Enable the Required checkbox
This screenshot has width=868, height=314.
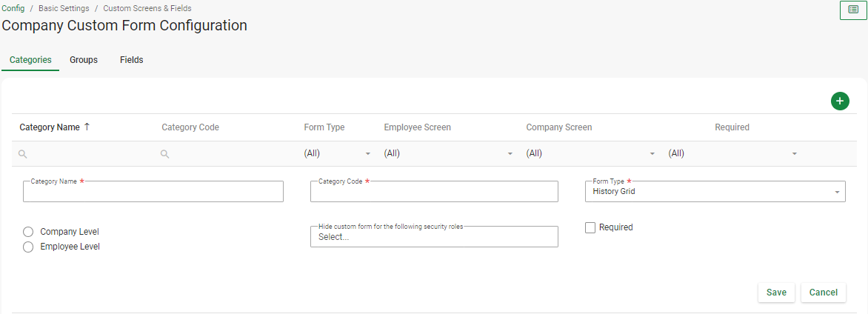pos(590,227)
